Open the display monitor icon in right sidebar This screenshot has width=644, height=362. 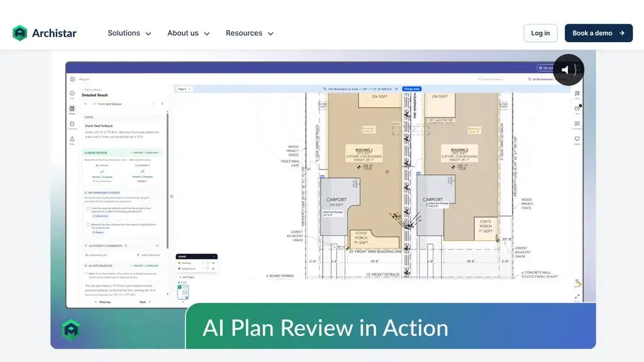(577, 140)
